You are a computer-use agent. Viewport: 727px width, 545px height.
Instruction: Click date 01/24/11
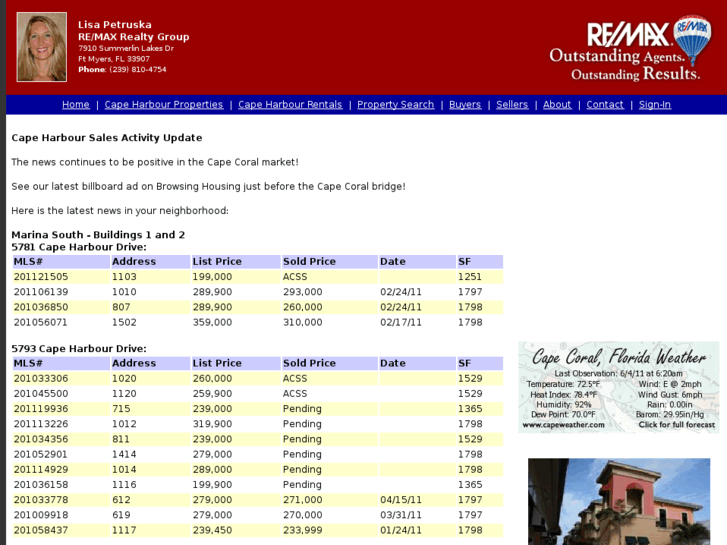401,530
